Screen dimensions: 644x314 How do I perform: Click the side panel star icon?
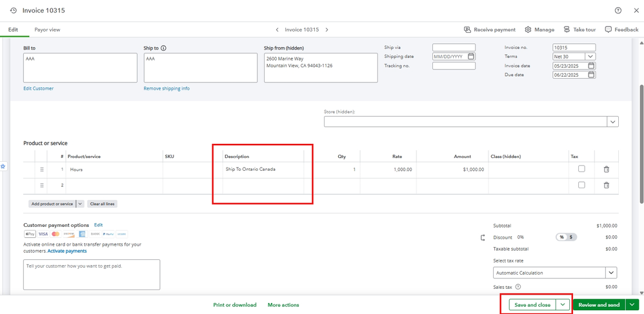pos(3,166)
